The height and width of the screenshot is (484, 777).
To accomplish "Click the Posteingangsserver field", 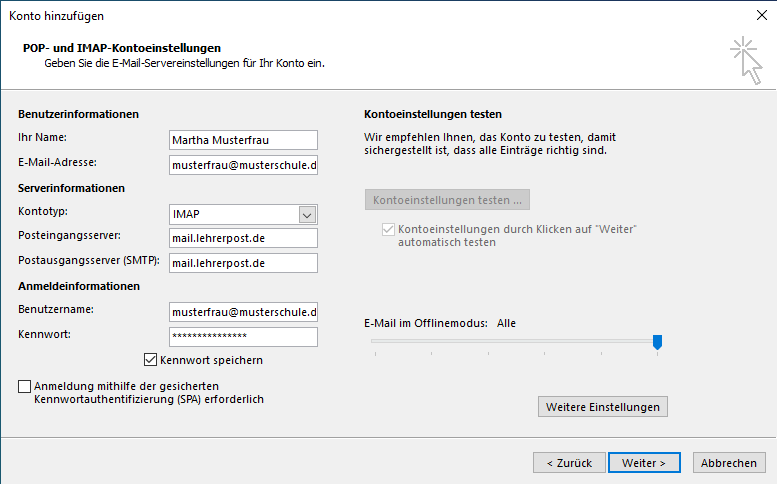I will point(243,238).
